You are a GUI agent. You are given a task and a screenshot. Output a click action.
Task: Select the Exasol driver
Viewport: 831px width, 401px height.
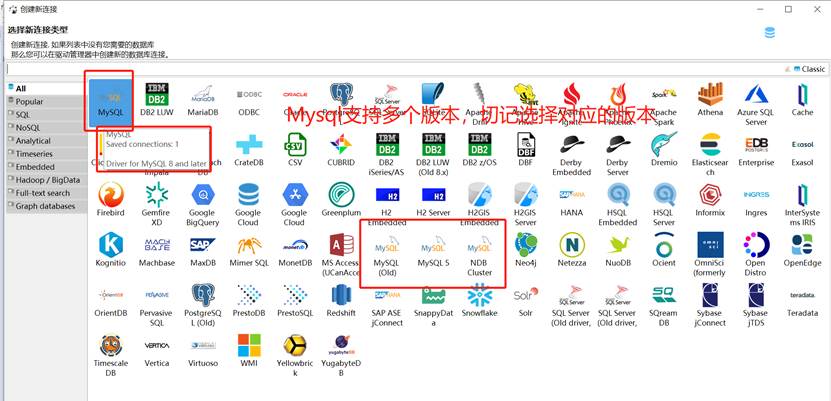pyautogui.click(x=802, y=150)
